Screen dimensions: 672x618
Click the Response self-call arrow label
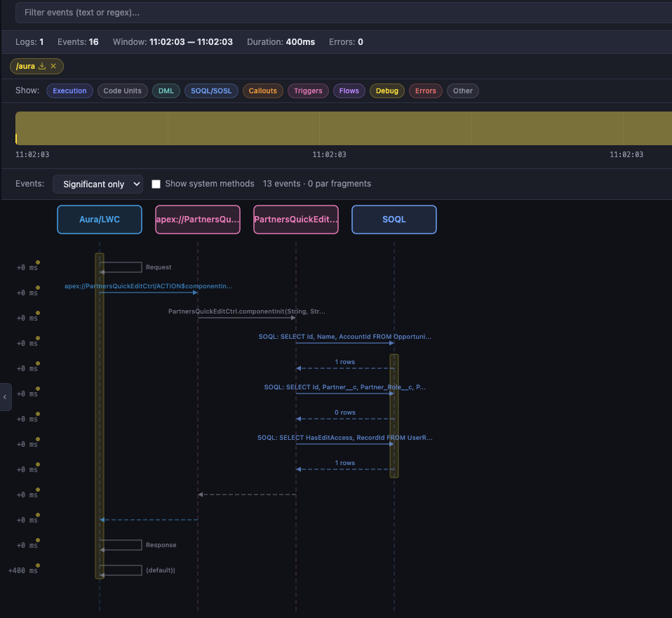pyautogui.click(x=161, y=545)
